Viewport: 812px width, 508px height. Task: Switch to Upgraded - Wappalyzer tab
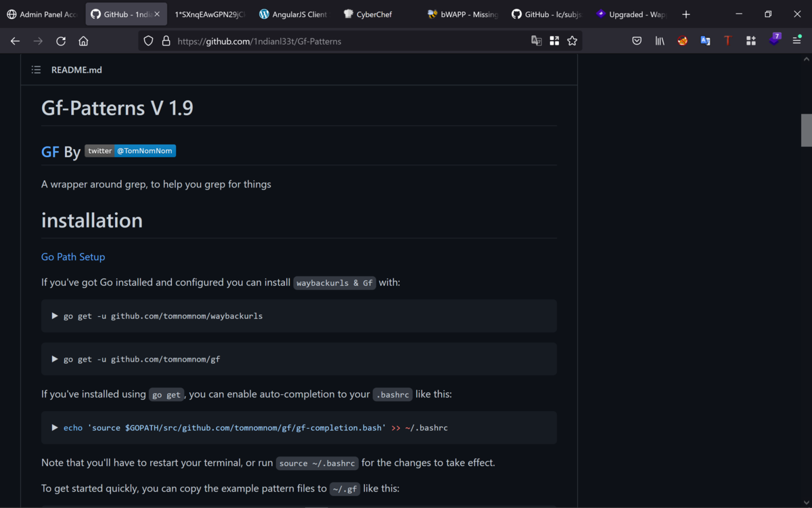[629, 14]
